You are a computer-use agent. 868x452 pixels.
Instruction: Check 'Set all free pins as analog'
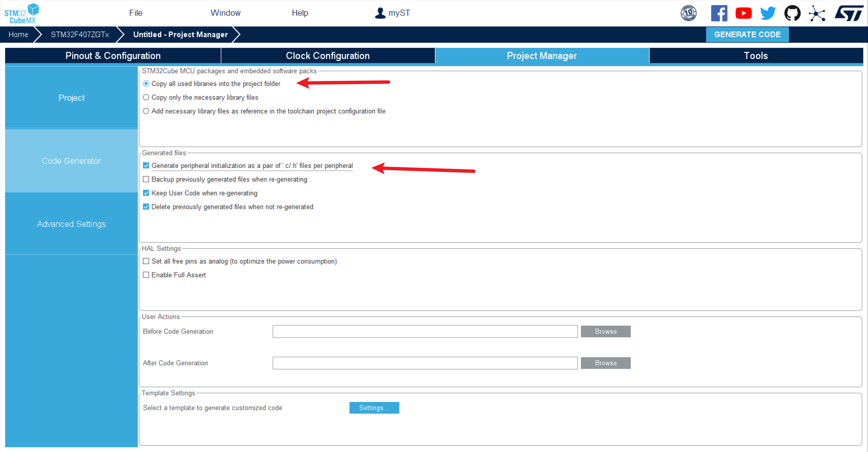coord(146,261)
